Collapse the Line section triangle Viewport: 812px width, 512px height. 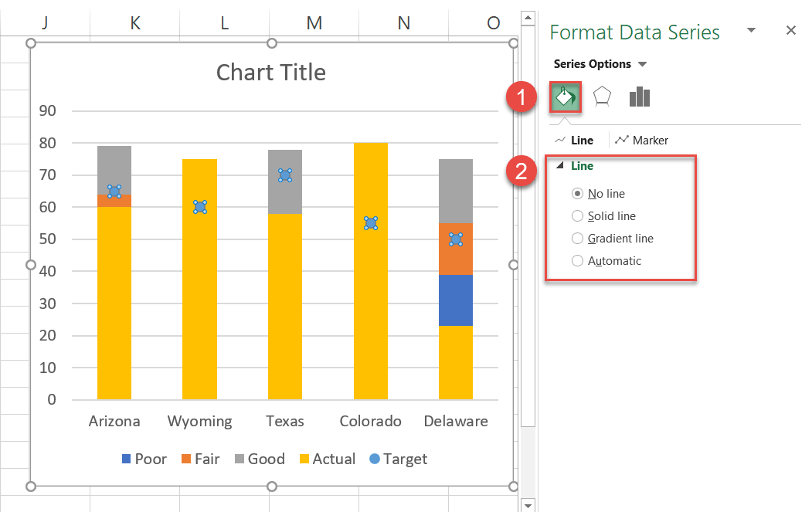tap(559, 165)
